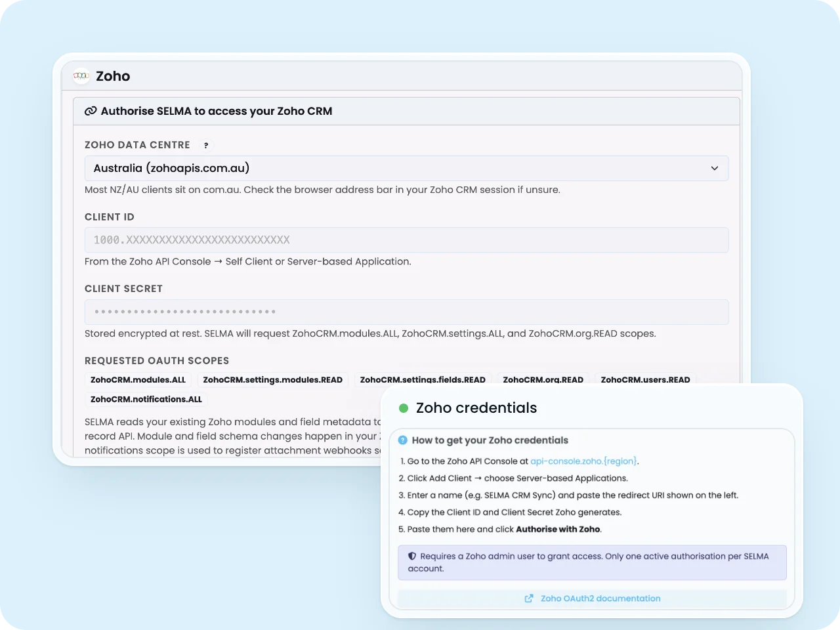Click step 4 about copying Client ID
This screenshot has width=840, height=630.
[x=510, y=513]
